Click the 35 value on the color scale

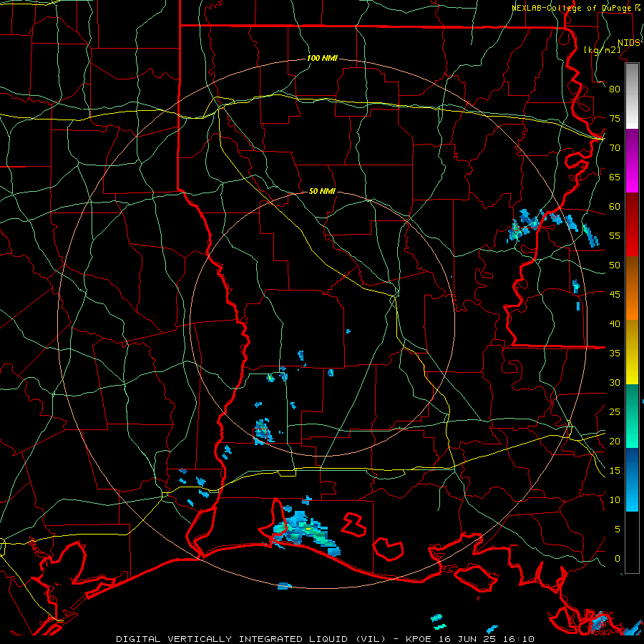click(615, 353)
